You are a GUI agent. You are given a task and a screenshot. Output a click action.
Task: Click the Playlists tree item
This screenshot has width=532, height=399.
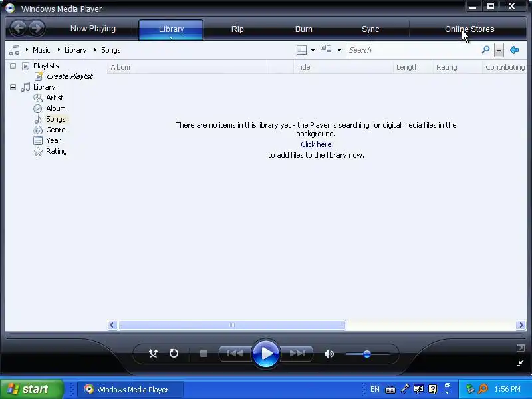tap(46, 66)
